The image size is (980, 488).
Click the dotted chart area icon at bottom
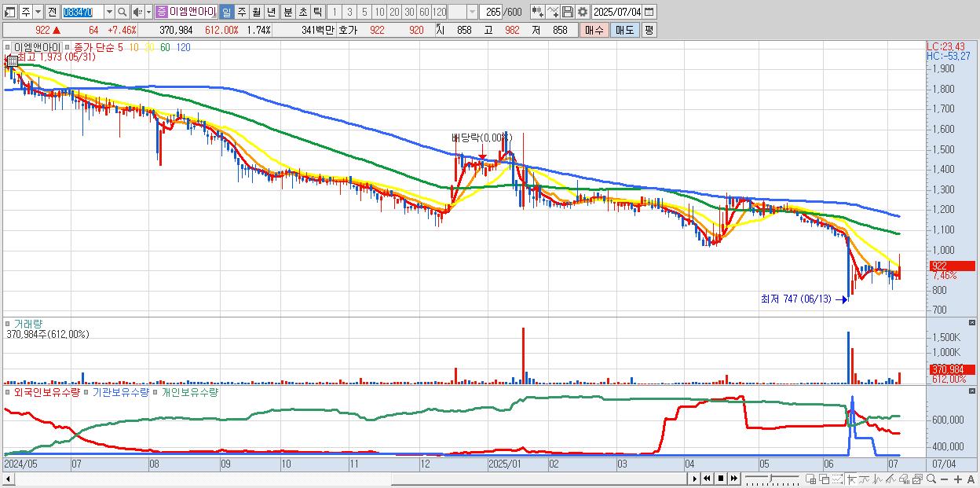pyautogui.click(x=837, y=479)
